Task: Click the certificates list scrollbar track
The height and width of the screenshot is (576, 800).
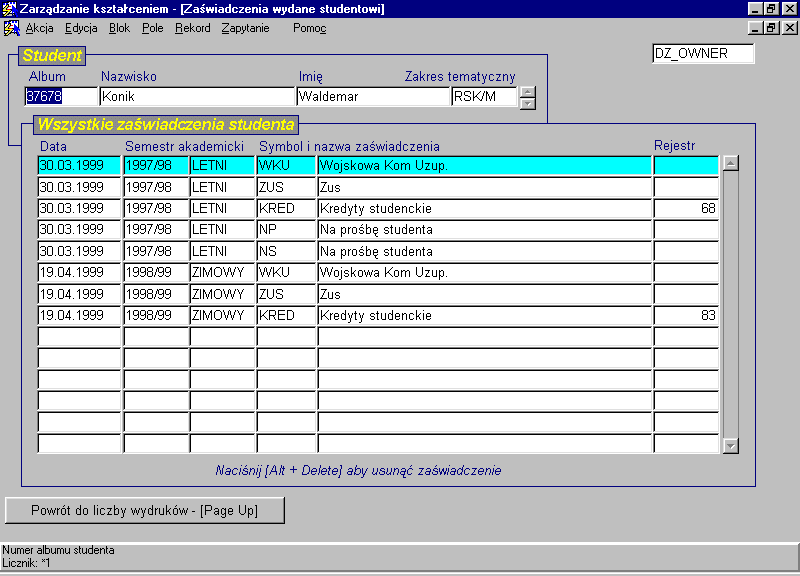Action: [731, 305]
